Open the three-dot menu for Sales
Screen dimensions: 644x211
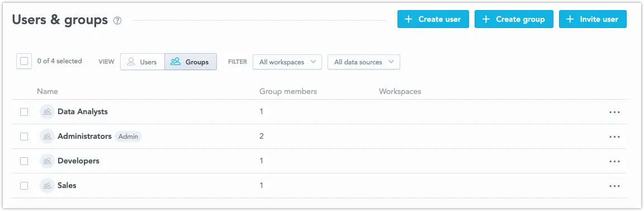[x=614, y=186]
